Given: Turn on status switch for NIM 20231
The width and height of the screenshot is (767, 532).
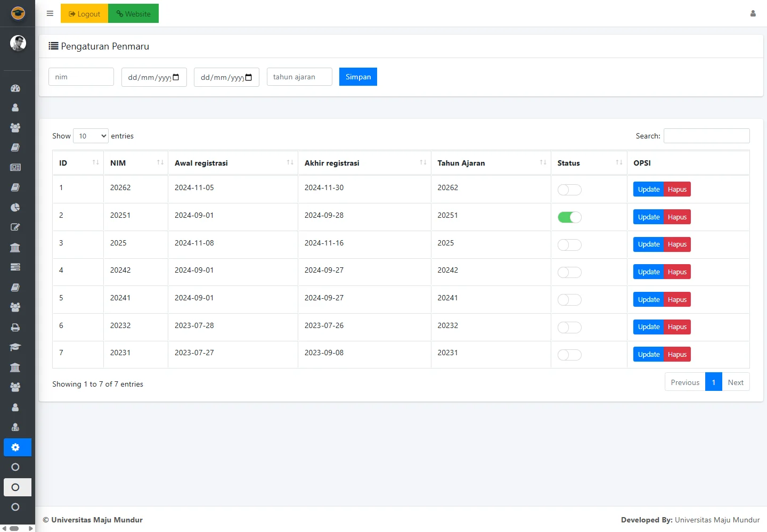Looking at the screenshot, I should (x=569, y=355).
